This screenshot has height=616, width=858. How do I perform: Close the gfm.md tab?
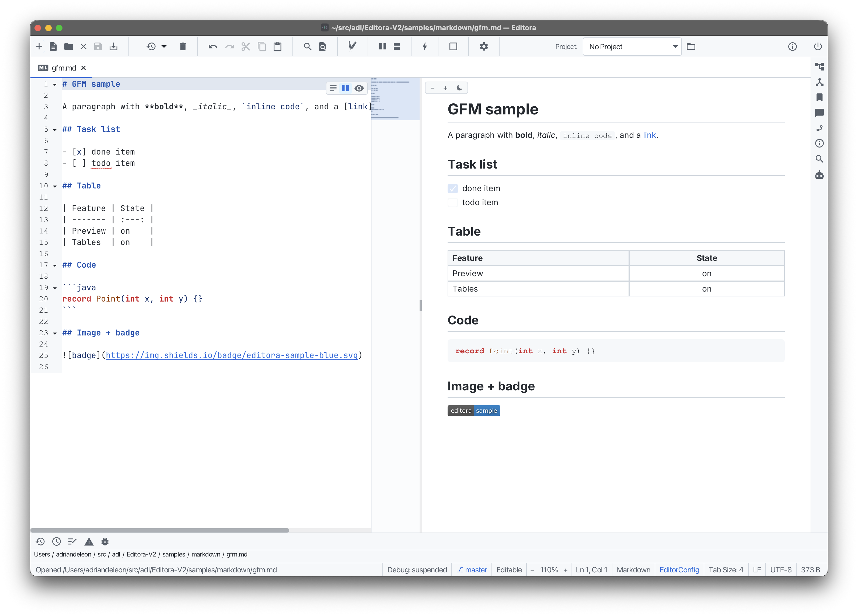pyautogui.click(x=83, y=68)
